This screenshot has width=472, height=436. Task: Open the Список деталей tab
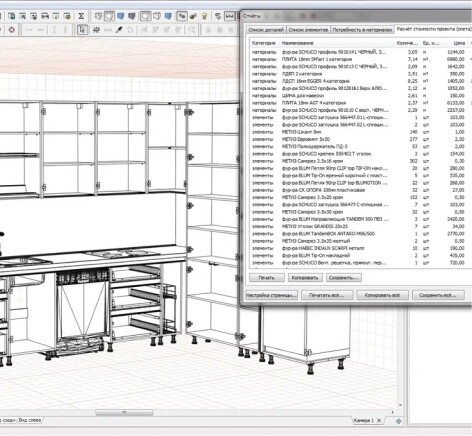click(x=266, y=30)
